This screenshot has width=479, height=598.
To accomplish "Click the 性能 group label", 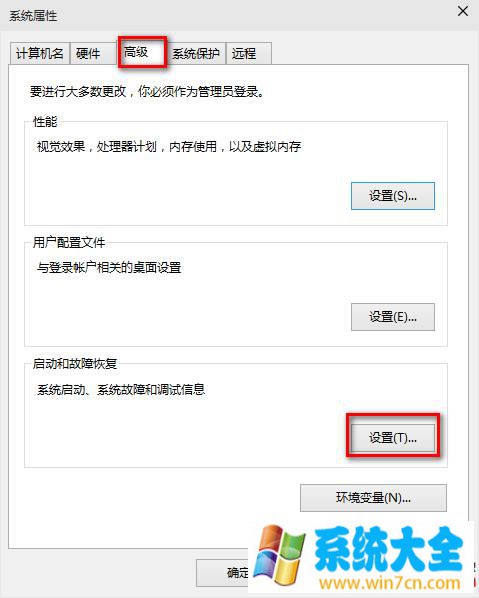I will point(45,122).
